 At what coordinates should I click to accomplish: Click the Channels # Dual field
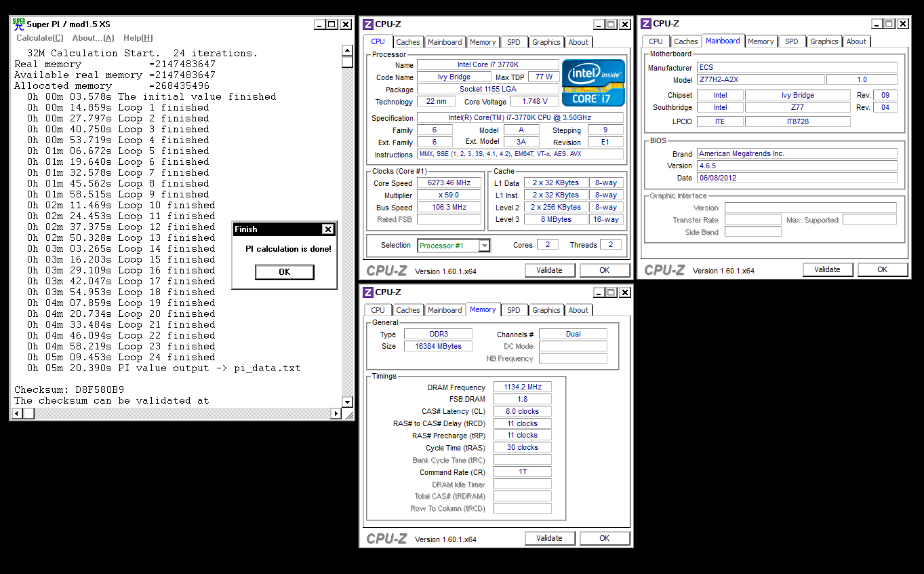click(573, 334)
